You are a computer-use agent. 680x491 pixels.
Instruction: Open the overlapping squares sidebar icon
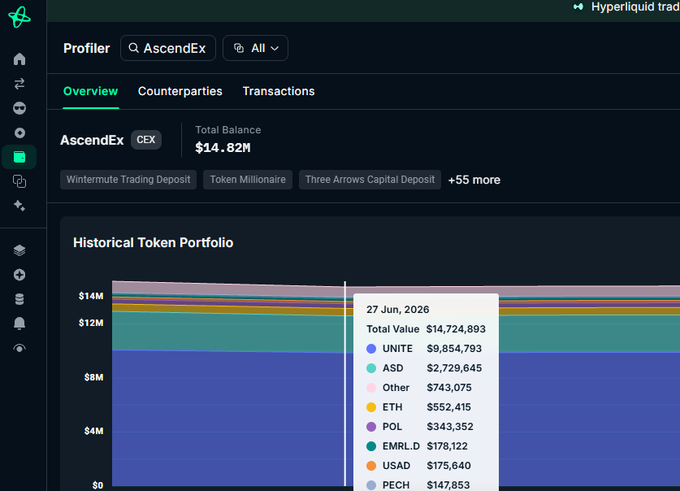tap(20, 181)
